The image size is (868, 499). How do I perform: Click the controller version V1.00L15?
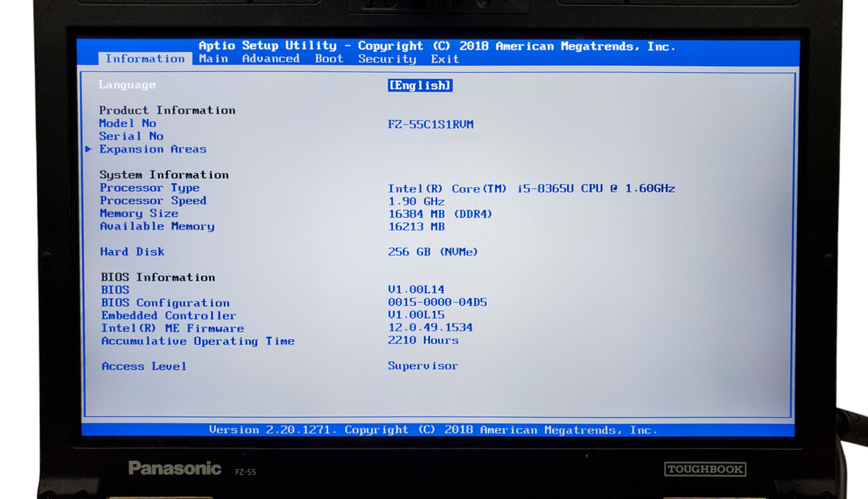coord(417,314)
